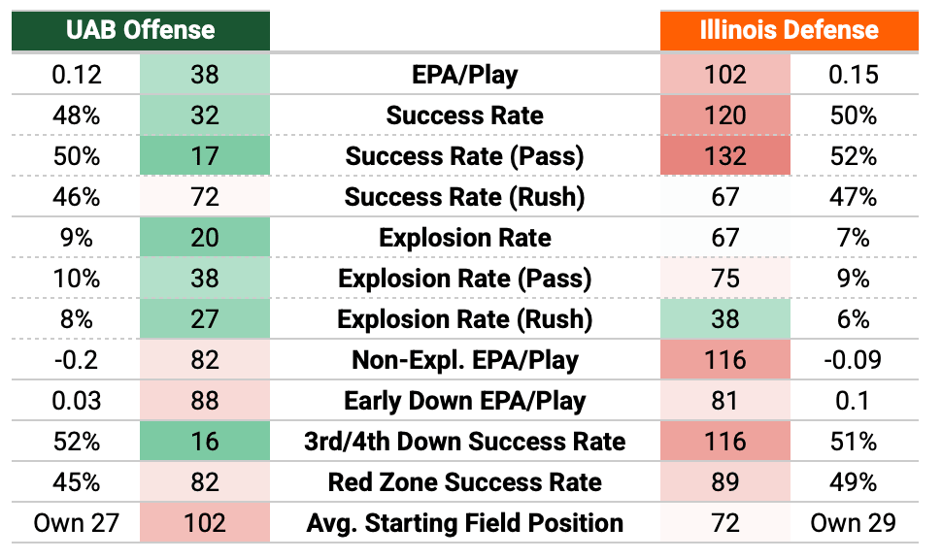Click the dark red 132 rank cell
Viewport: 942px width, 560px height.
(725, 156)
